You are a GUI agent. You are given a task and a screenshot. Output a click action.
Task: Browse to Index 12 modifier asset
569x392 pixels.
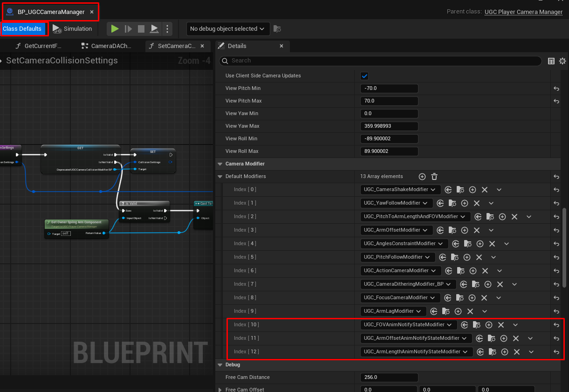493,352
